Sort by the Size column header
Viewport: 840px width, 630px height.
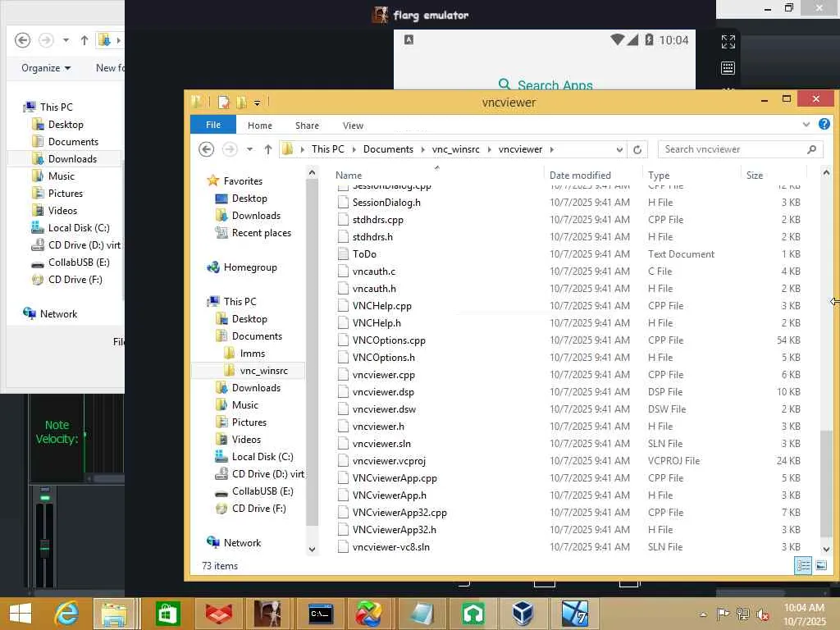tap(774, 176)
